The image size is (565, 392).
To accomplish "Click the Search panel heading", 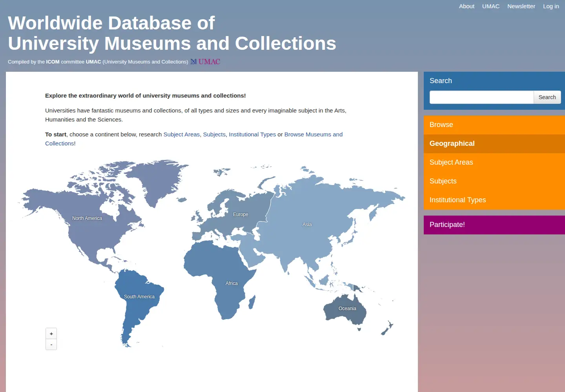I will pyautogui.click(x=441, y=81).
